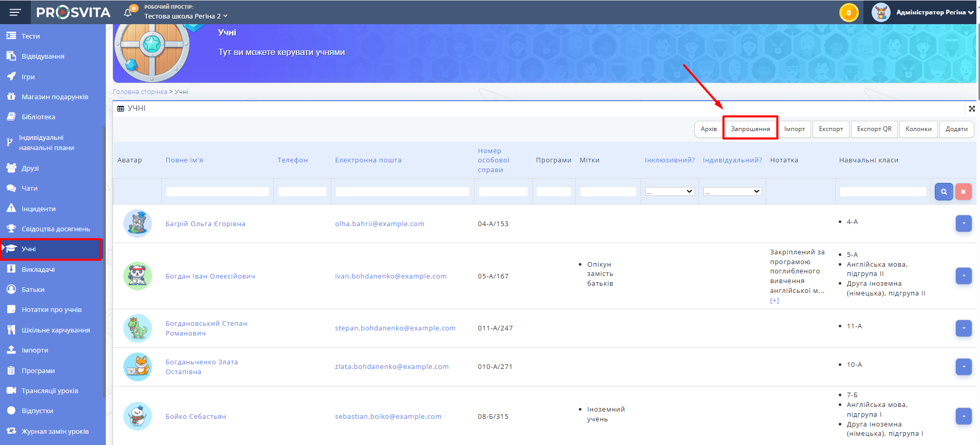Click the Нотатки про учнів note icon

(11, 309)
